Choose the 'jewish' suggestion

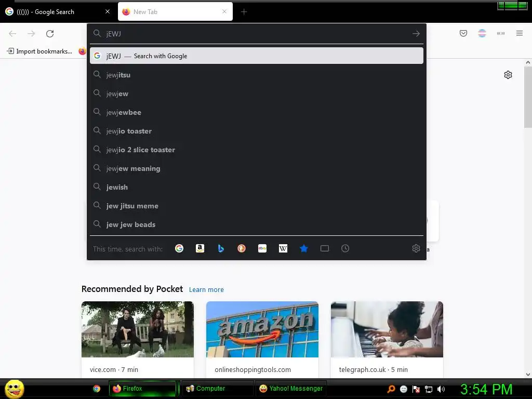tap(257, 187)
